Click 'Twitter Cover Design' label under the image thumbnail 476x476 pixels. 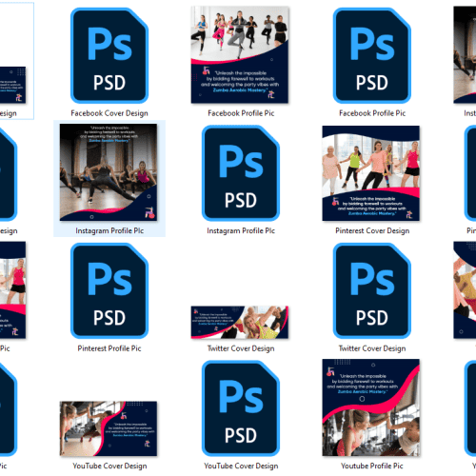click(241, 348)
